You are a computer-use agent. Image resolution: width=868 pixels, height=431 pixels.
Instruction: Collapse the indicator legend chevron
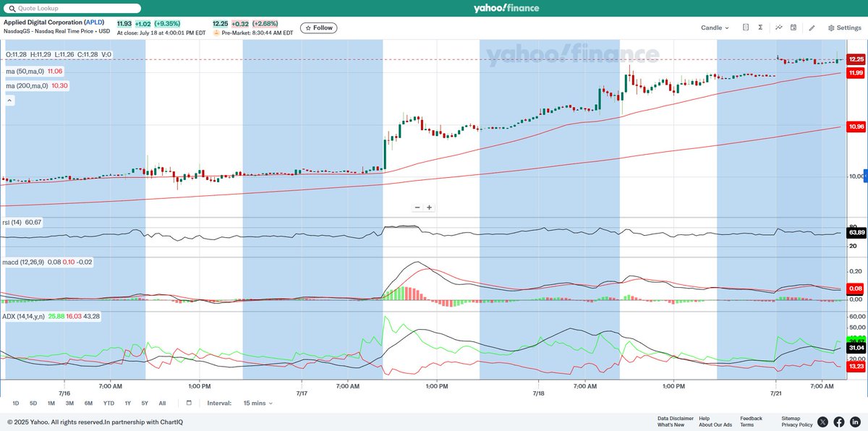pyautogui.click(x=10, y=101)
